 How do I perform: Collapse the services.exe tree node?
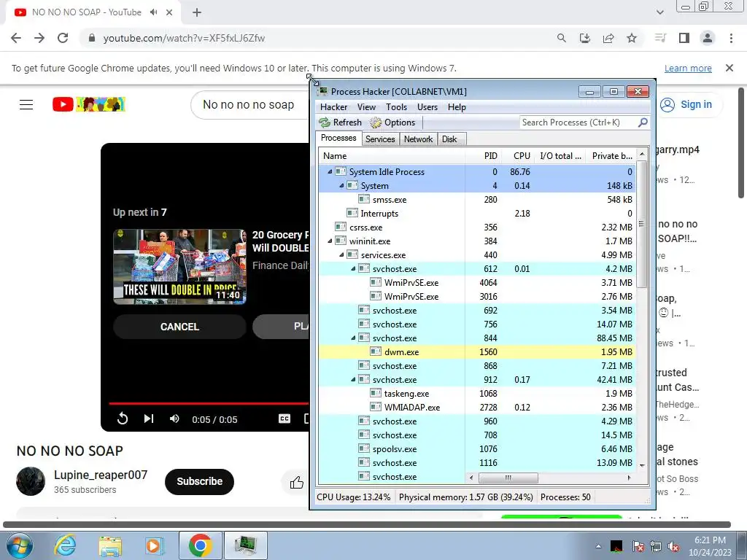coord(341,255)
